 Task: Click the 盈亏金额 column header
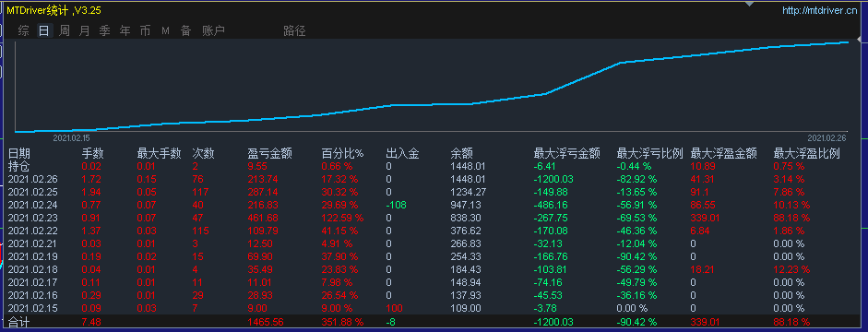270,153
